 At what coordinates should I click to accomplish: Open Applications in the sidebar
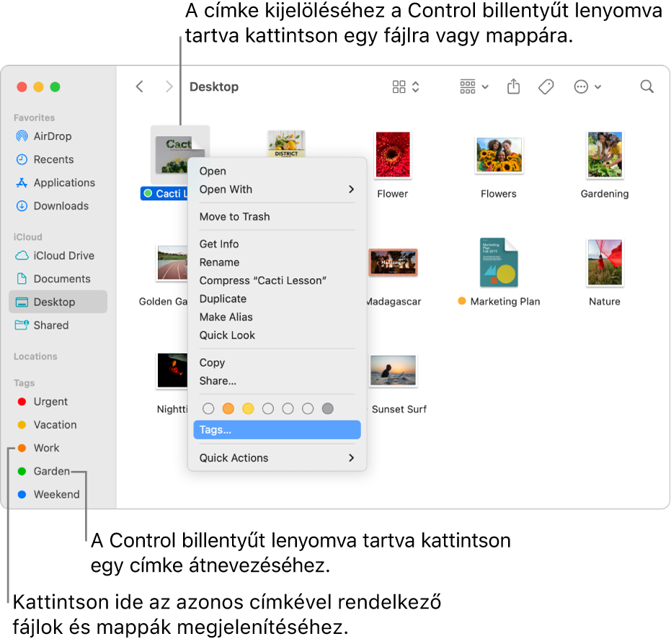pos(58,182)
